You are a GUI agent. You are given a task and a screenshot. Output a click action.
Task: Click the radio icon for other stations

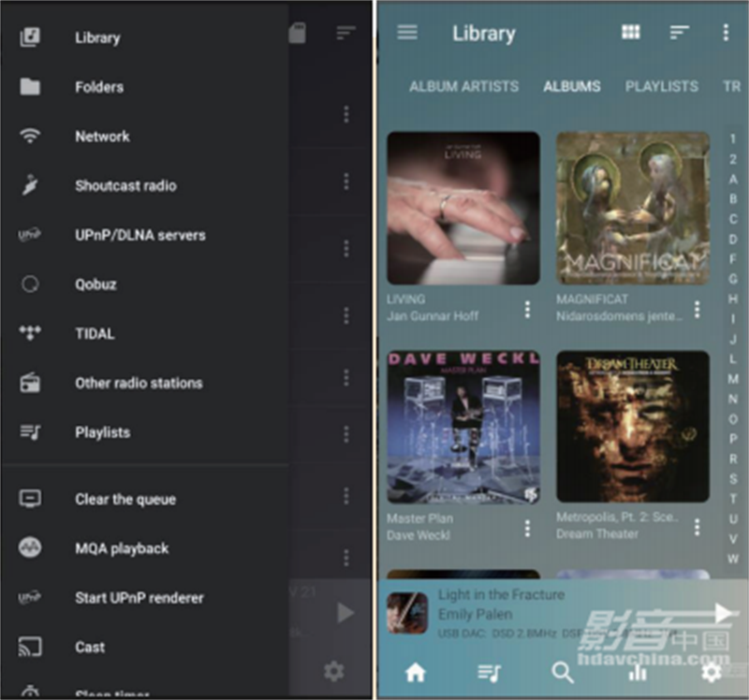pos(30,383)
